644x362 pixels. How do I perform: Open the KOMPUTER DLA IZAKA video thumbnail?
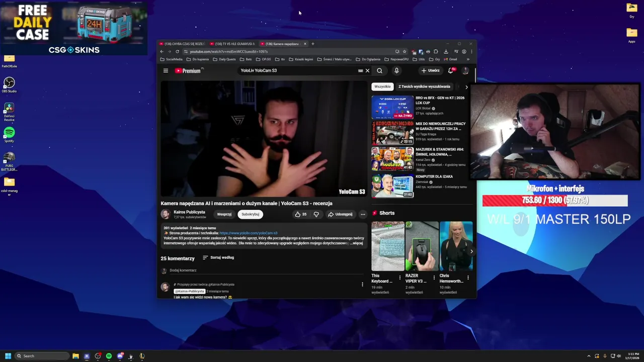[x=392, y=186]
